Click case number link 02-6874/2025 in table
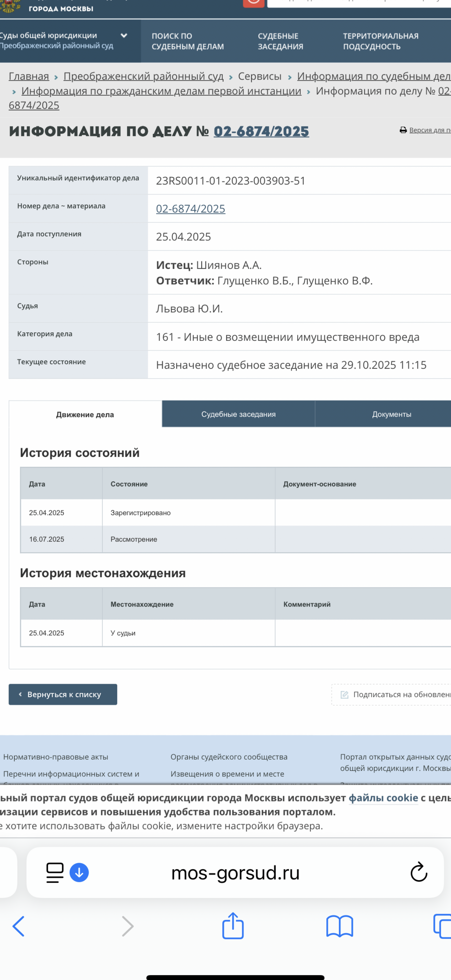This screenshot has width=451, height=980. [191, 208]
